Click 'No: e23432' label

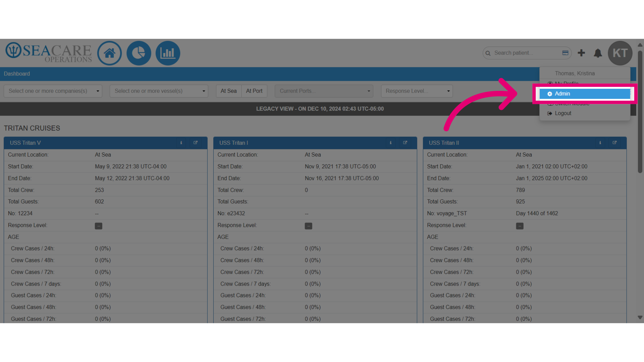pyautogui.click(x=231, y=214)
